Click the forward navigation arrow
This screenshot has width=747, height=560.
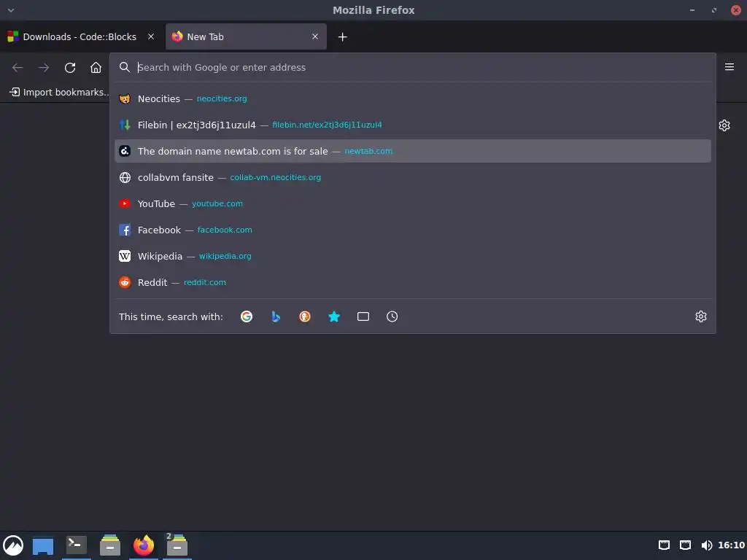(44, 68)
